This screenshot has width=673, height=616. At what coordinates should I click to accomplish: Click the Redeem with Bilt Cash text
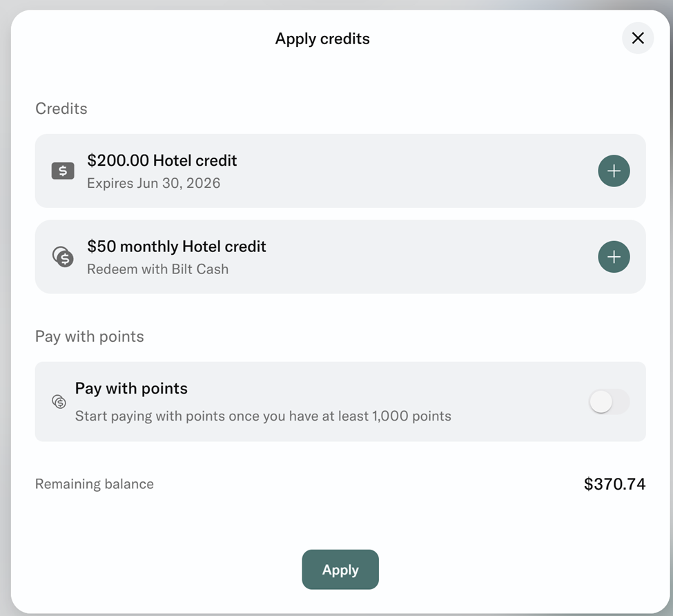[x=157, y=269]
